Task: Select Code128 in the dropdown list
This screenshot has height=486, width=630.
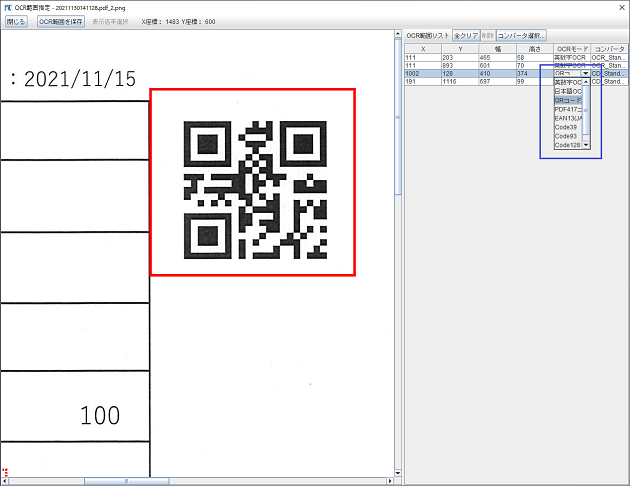Action: point(568,145)
